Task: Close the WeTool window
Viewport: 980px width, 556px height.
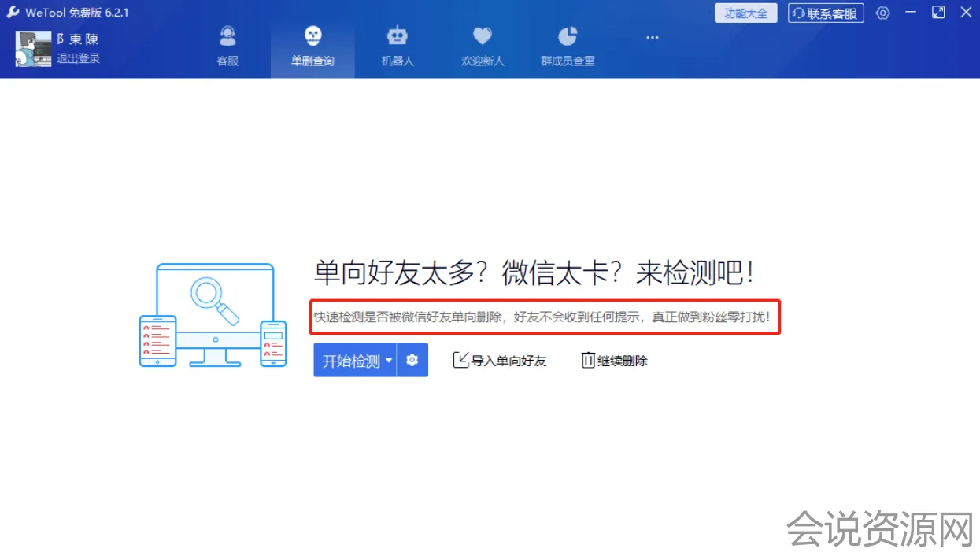Action: [x=966, y=13]
